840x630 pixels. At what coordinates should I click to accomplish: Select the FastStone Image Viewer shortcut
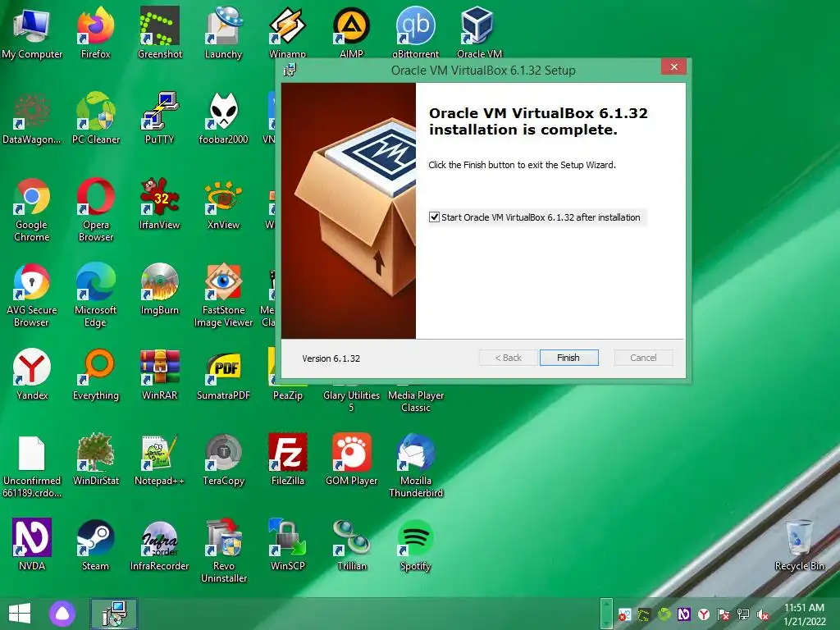click(223, 295)
